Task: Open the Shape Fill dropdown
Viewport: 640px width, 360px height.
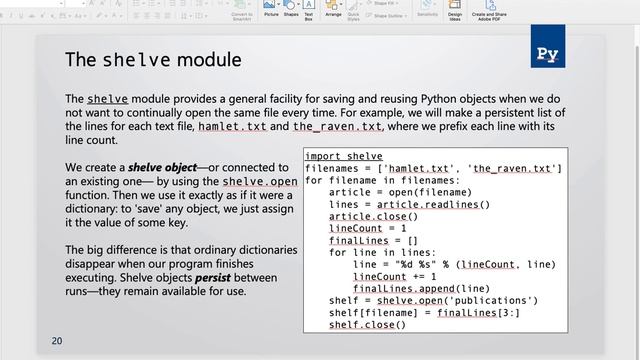Action: pyautogui.click(x=384, y=3)
